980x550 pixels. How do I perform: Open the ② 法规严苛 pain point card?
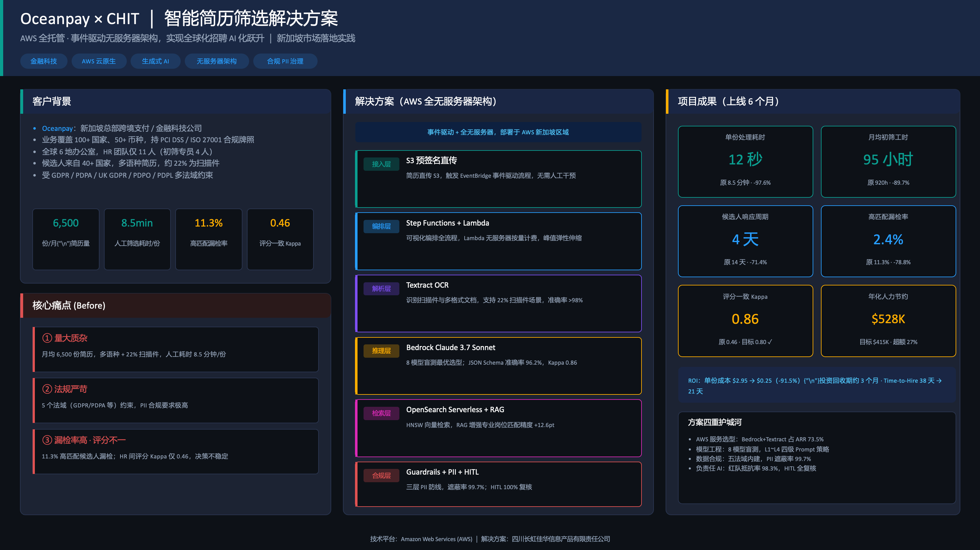[175, 400]
